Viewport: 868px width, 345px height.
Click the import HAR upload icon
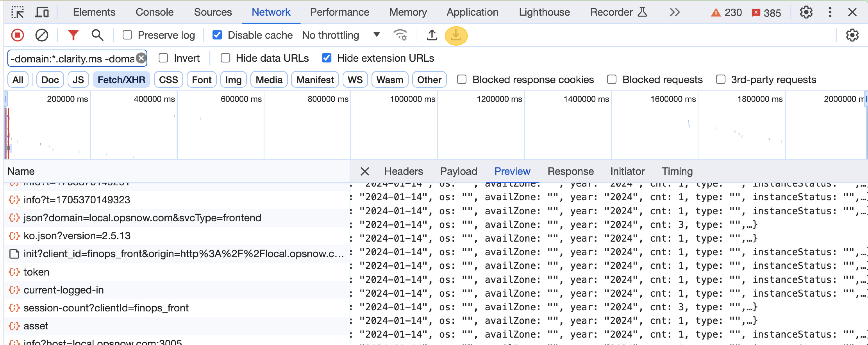coord(432,35)
